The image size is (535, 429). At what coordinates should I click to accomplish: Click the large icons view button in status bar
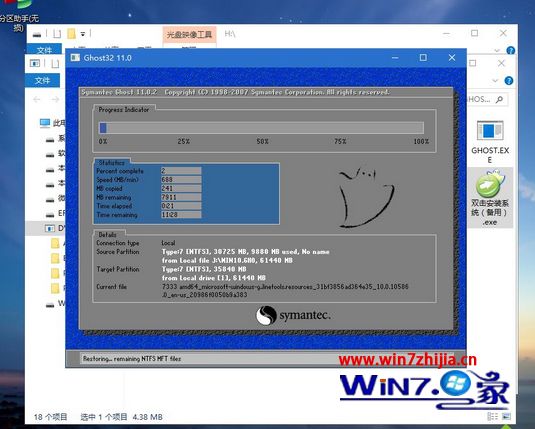[x=507, y=416]
